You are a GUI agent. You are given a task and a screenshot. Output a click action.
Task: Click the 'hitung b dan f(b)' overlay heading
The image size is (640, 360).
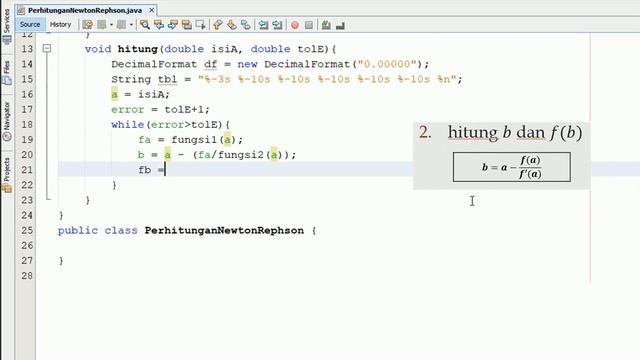click(x=515, y=132)
